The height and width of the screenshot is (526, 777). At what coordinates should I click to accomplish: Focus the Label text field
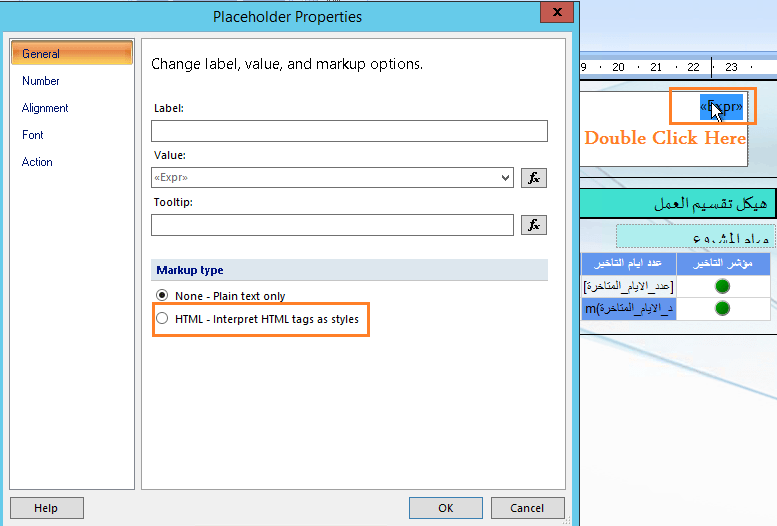349,131
